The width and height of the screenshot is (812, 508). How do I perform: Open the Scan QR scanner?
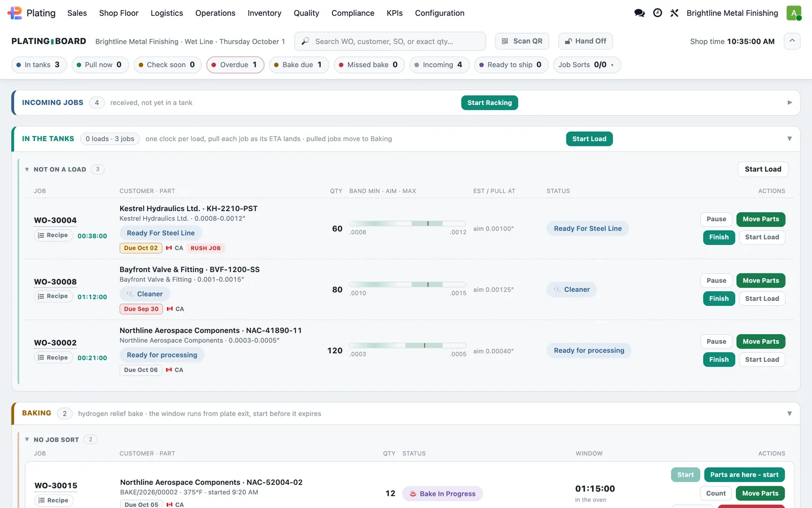pos(522,41)
